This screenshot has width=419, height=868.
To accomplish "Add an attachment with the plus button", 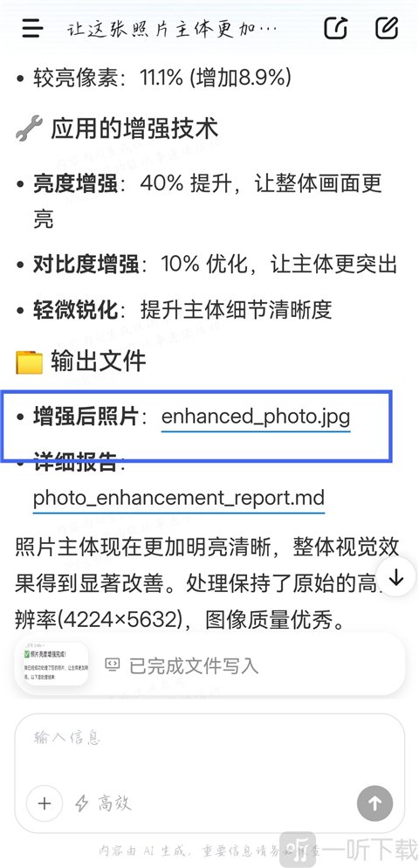I will [x=45, y=803].
